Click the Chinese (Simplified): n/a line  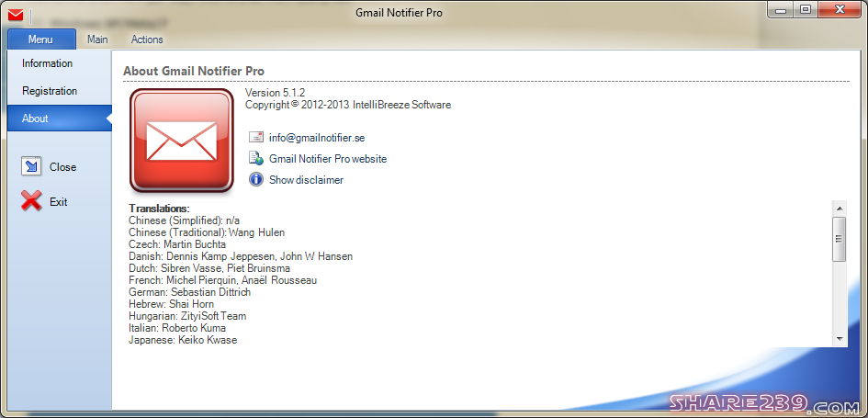coord(185,220)
